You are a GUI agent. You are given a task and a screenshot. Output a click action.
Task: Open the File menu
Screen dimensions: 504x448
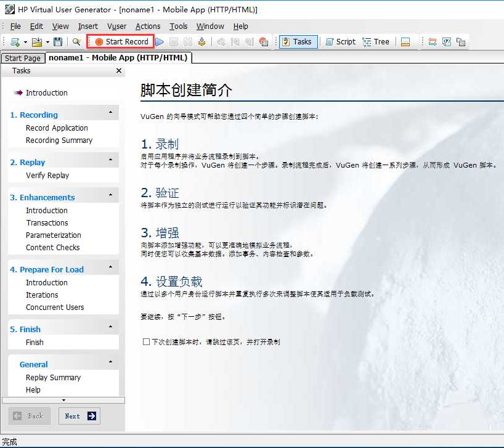click(15, 26)
